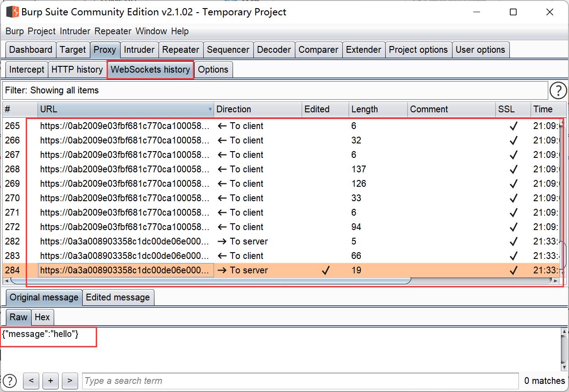Click the previous match '<' button

[31, 381]
